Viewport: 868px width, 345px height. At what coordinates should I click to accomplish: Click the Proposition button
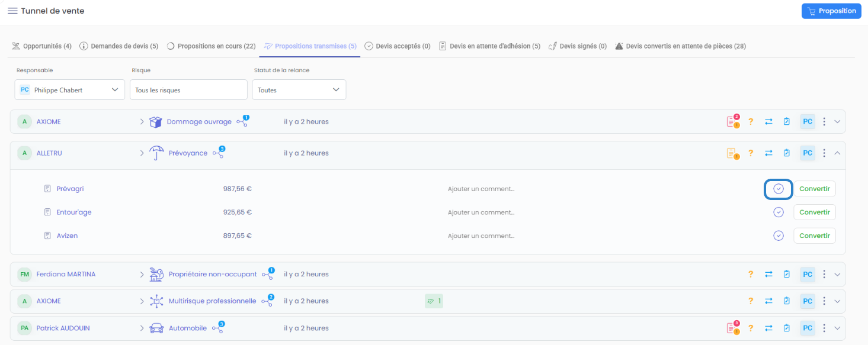[831, 11]
